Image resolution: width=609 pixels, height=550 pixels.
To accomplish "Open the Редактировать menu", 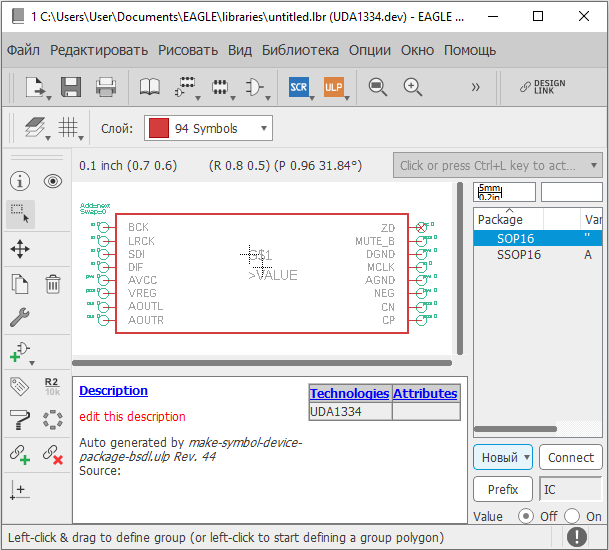I will (99, 50).
